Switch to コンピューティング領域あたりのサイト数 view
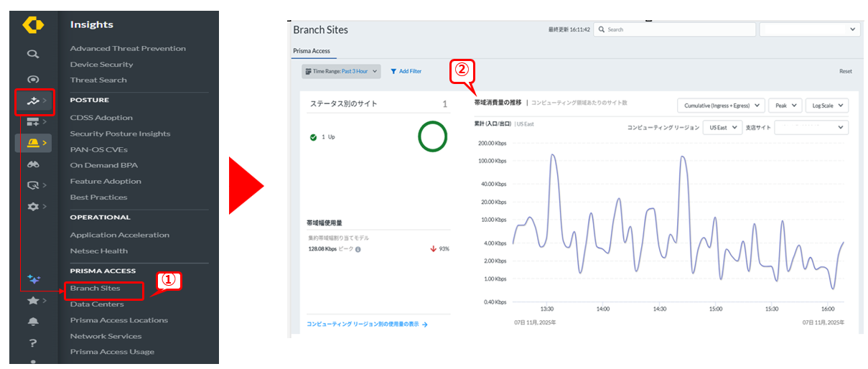This screenshot has width=868, height=369. tap(579, 103)
